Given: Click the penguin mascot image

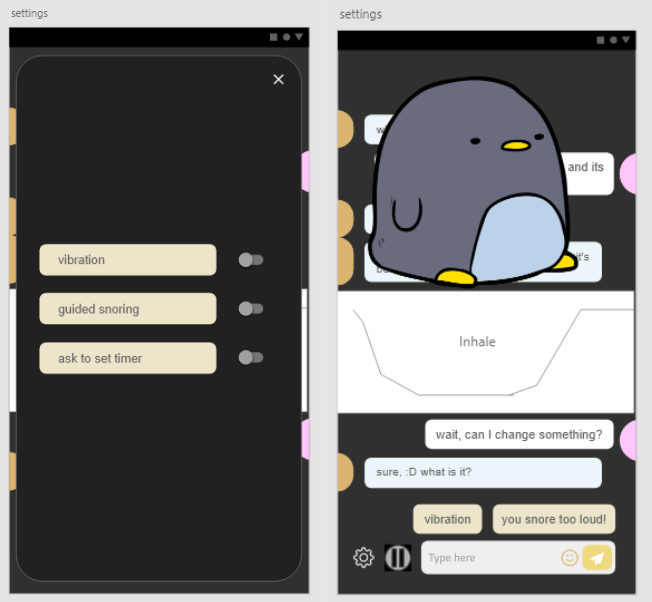Looking at the screenshot, I should pyautogui.click(x=472, y=182).
